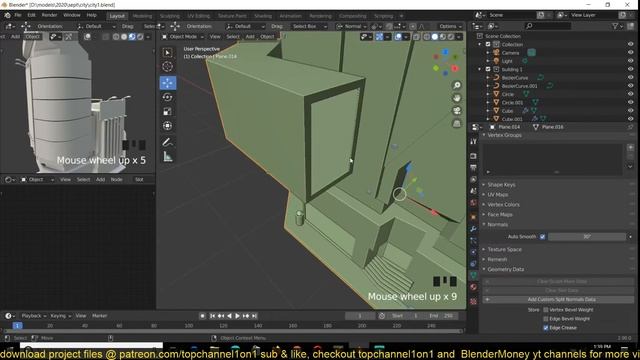
Task: Open the Tool properties tab
Action: [x=473, y=141]
